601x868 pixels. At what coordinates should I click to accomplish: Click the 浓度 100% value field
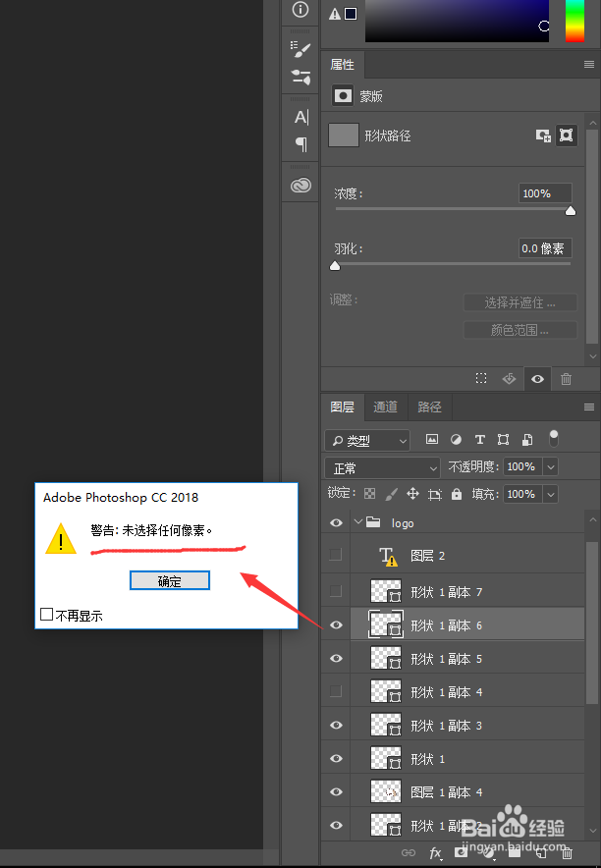(x=545, y=193)
